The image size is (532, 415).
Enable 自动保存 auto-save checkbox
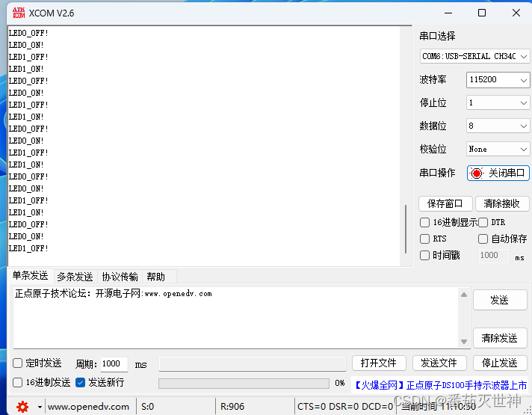click(483, 239)
